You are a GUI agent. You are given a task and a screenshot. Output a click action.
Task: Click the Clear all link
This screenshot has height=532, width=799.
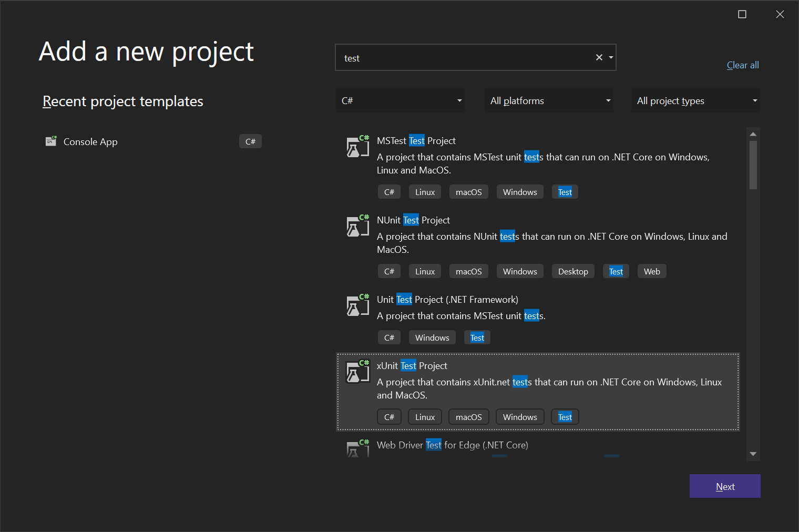click(x=743, y=65)
